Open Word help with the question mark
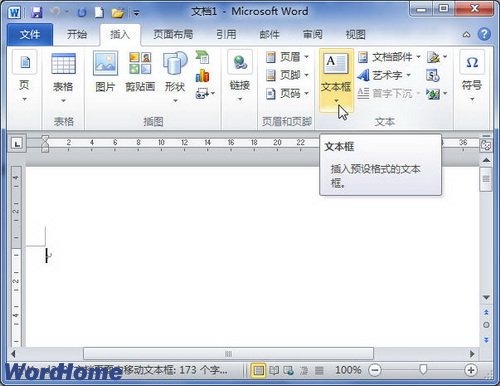Screen dimensions: 500x386 (x=484, y=34)
